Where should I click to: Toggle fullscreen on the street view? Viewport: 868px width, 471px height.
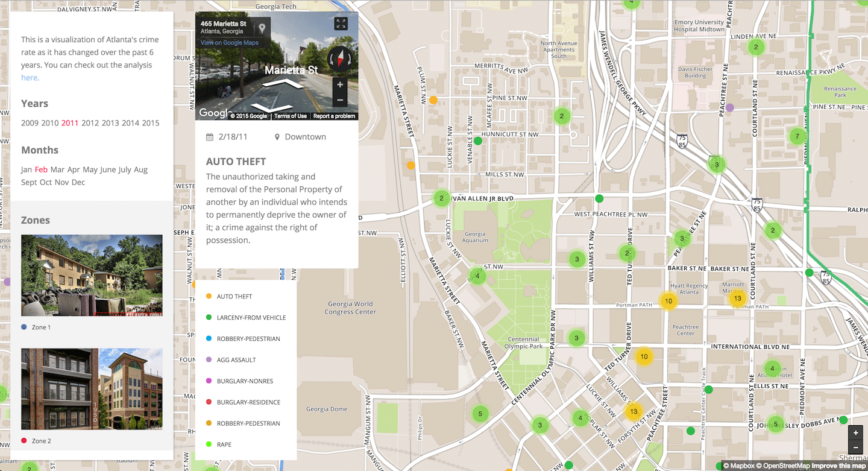tap(341, 24)
